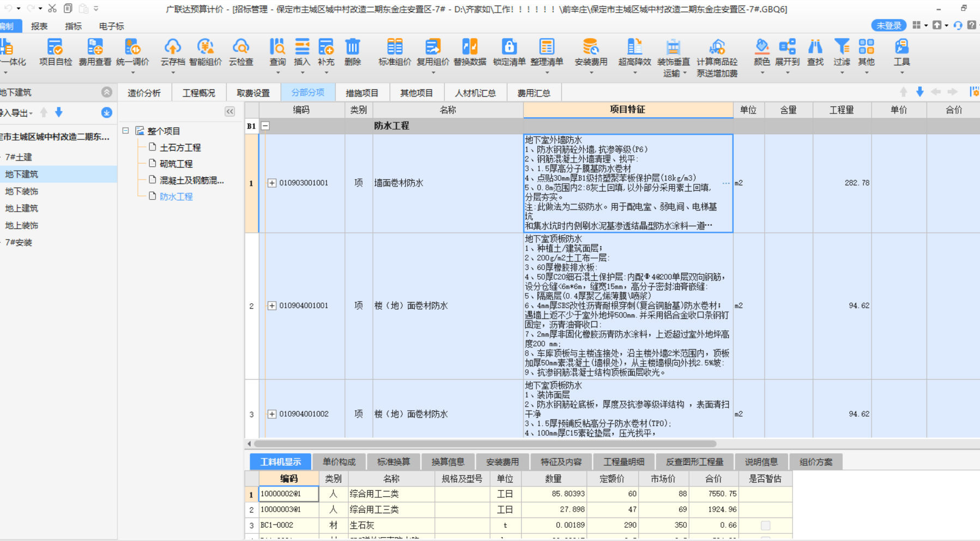Expand row 010904001001 楼(地)面卷材防水
This screenshot has width=980, height=541.
[272, 305]
